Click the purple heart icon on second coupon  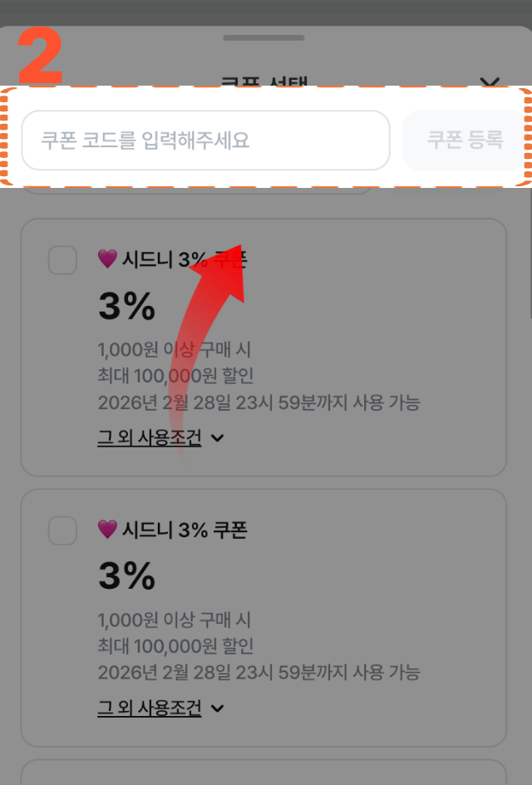(106, 530)
